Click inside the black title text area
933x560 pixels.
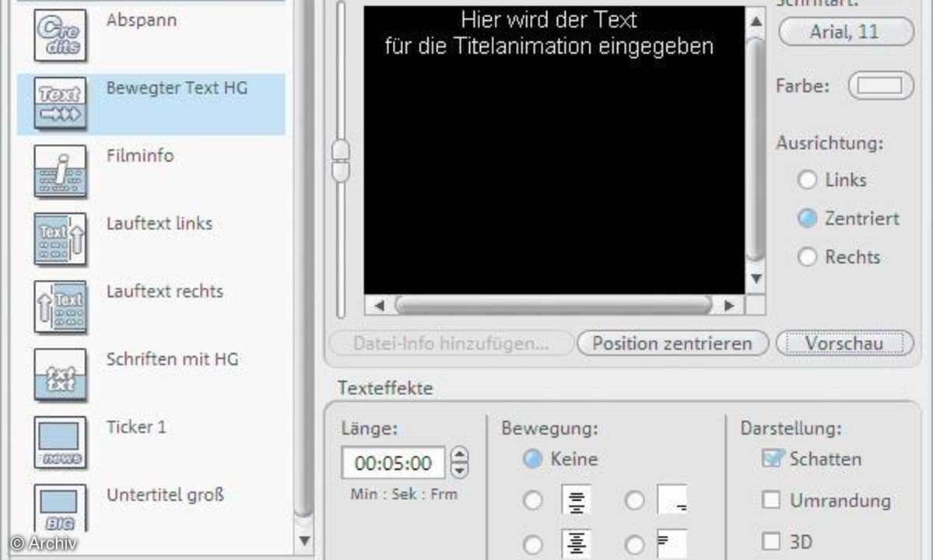(554, 150)
